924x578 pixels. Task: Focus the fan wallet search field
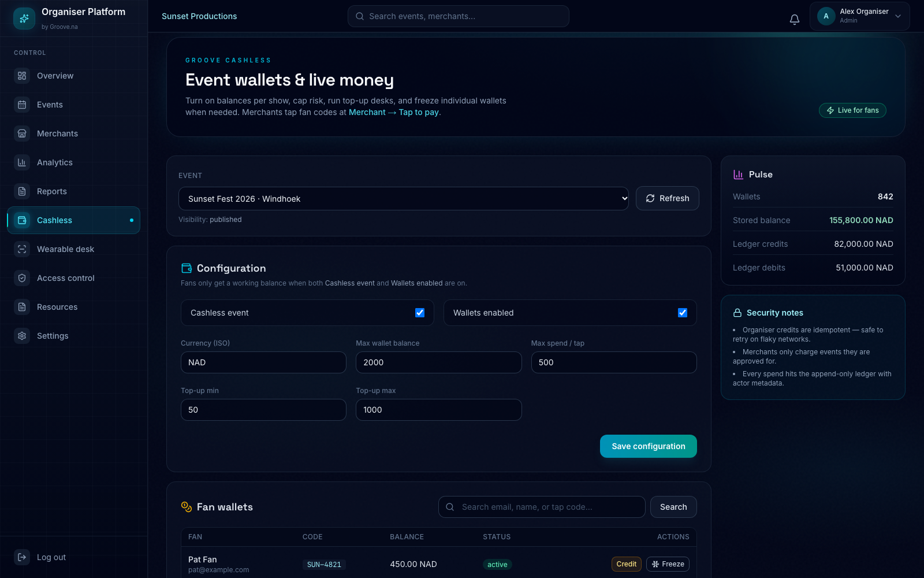click(542, 507)
